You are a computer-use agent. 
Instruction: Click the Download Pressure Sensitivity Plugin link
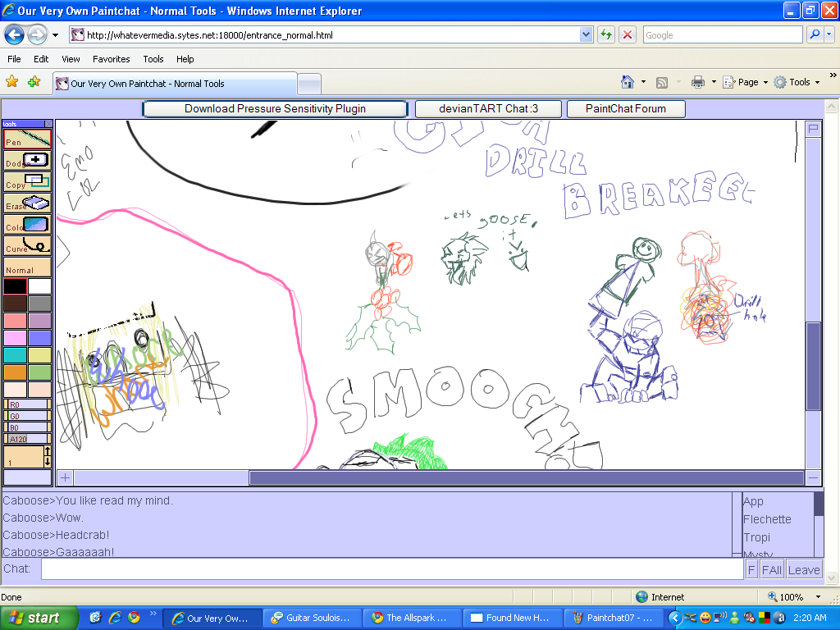(274, 108)
